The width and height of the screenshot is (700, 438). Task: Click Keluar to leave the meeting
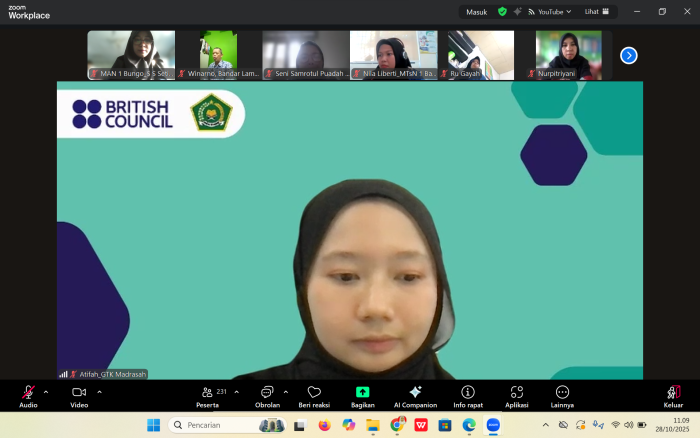point(673,396)
